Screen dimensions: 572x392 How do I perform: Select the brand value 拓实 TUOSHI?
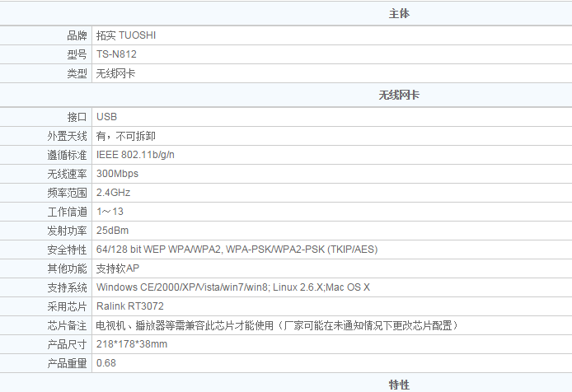point(125,35)
